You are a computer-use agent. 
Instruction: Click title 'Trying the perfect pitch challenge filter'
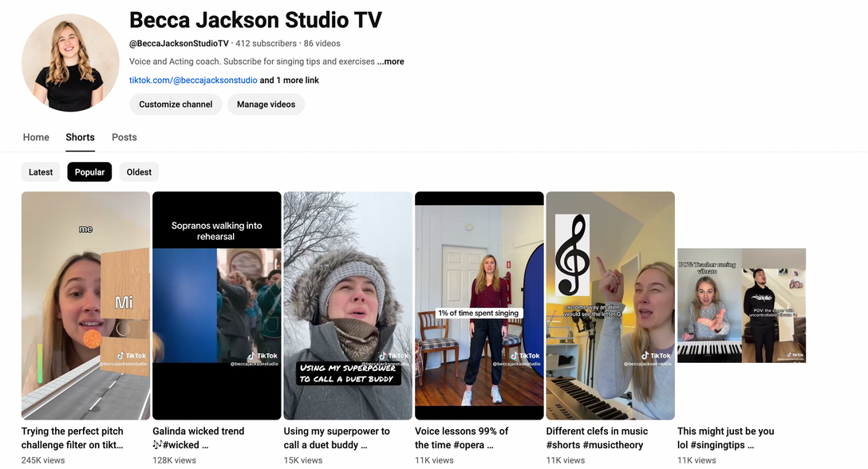[73, 438]
